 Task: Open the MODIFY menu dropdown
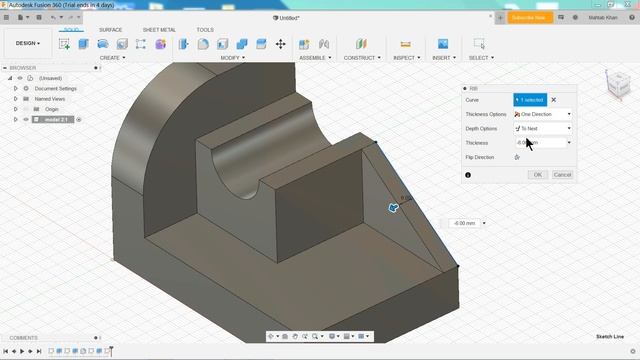click(233, 58)
